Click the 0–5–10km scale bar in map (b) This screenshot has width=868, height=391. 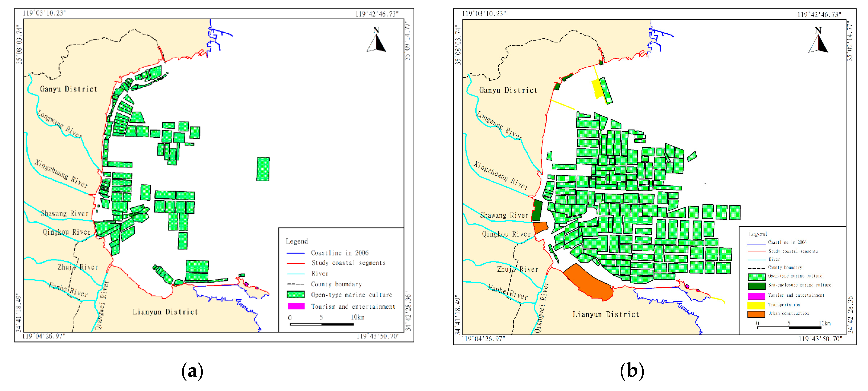[789, 327]
